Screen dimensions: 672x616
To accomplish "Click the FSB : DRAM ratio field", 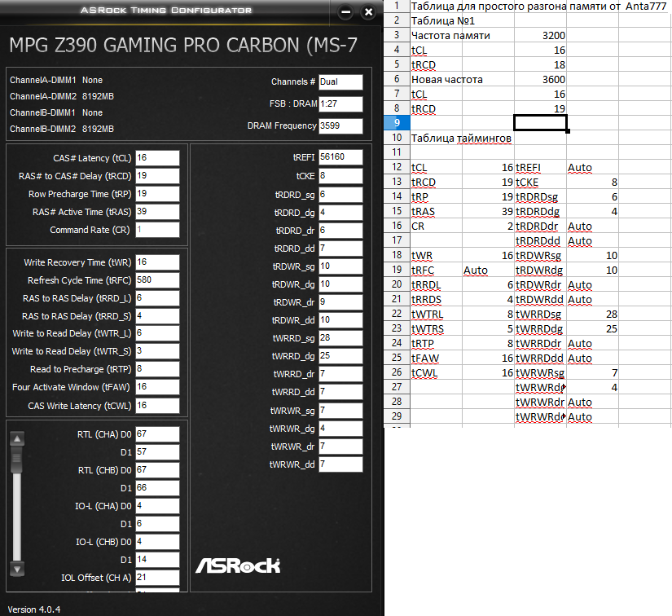I will [340, 103].
